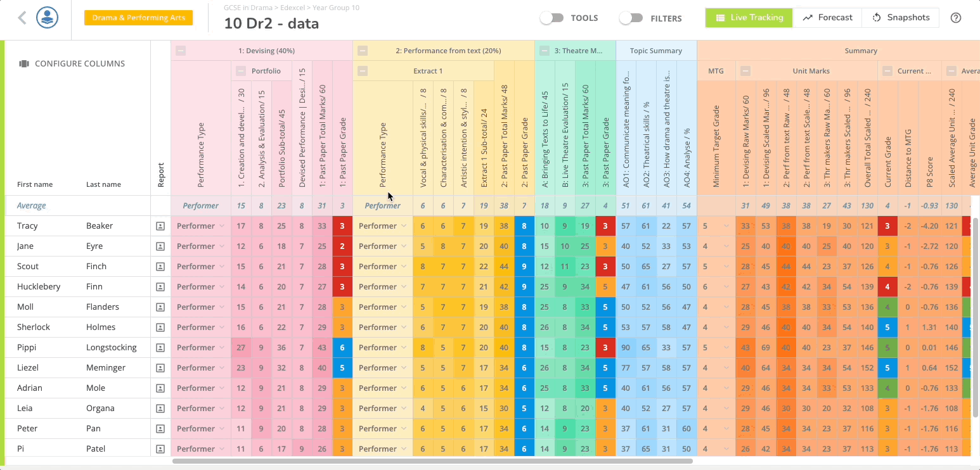The image size is (980, 470).
Task: Click the horizontal scrollbar at bottom
Action: tap(431, 461)
